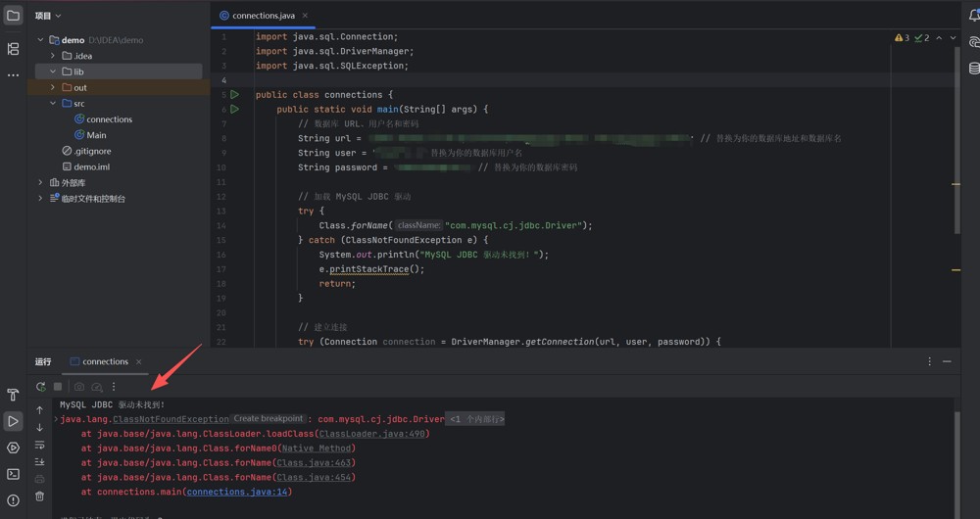Open the Build hammer tool window
This screenshot has width=980, height=519.
13,395
